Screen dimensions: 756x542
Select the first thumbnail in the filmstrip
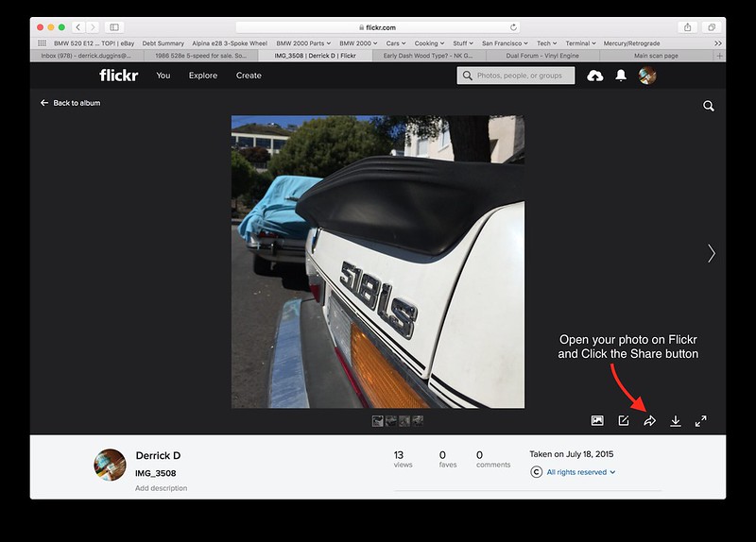tap(378, 421)
